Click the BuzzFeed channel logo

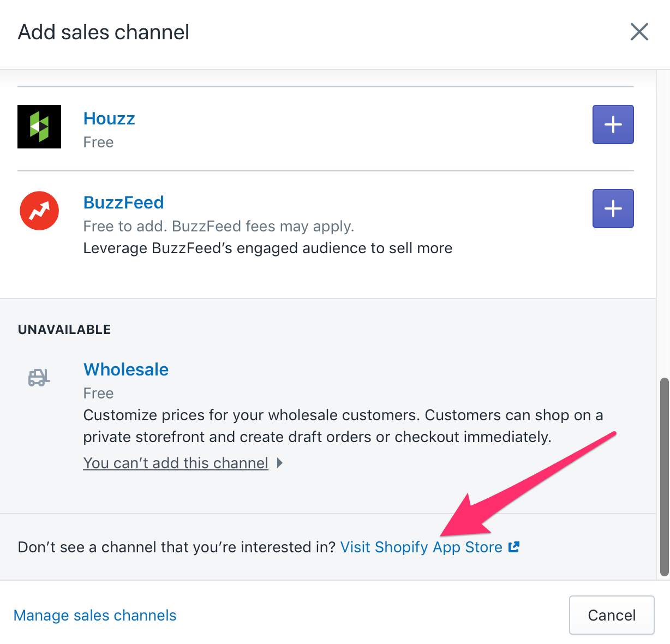pyautogui.click(x=39, y=210)
